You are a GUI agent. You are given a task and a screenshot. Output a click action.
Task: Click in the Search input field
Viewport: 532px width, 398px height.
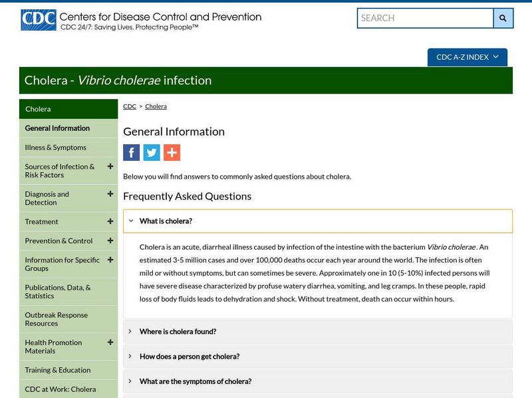[425, 19]
